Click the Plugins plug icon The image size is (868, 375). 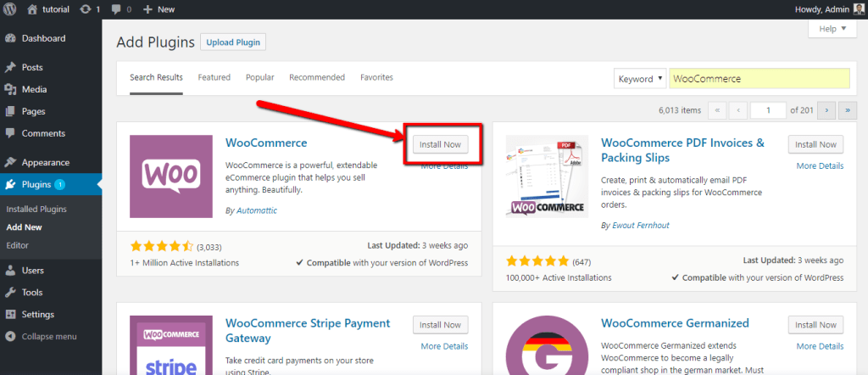(10, 184)
